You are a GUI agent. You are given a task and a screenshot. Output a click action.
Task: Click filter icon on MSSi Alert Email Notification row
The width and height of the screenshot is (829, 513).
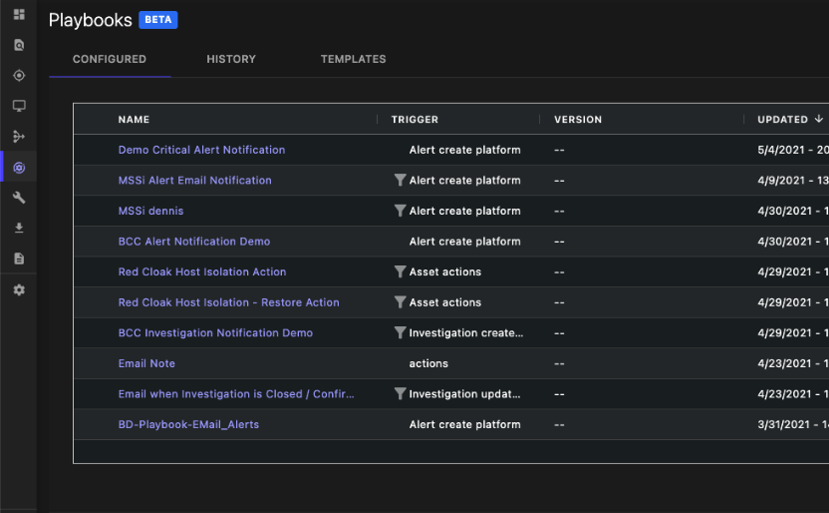pos(400,181)
